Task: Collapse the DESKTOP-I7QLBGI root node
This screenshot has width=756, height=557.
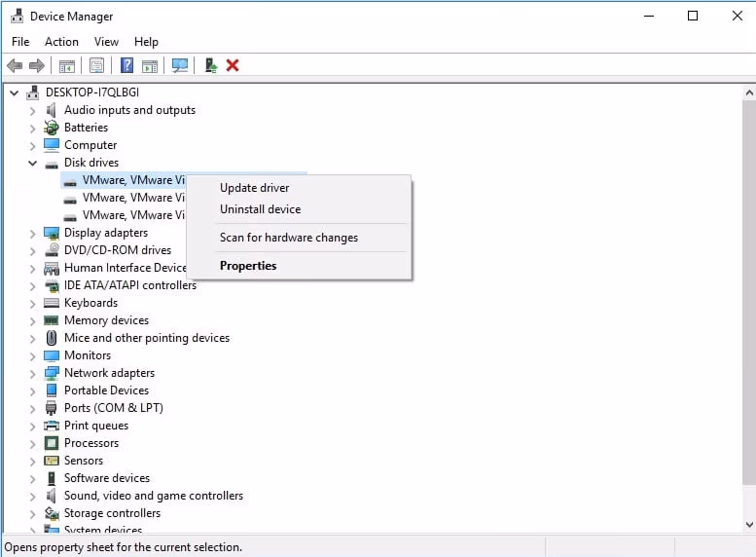Action: click(15, 93)
